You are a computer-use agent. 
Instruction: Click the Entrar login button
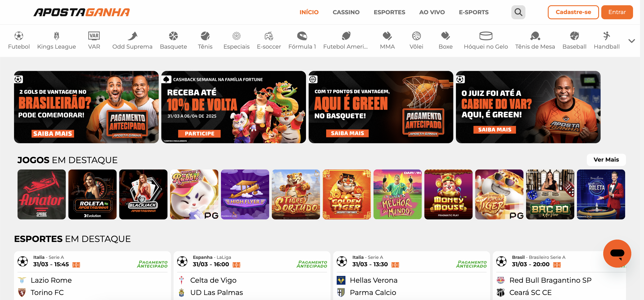click(x=617, y=12)
